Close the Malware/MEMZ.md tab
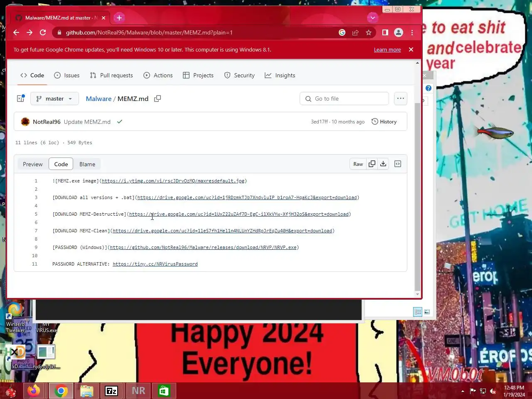The image size is (532, 399). (x=103, y=18)
